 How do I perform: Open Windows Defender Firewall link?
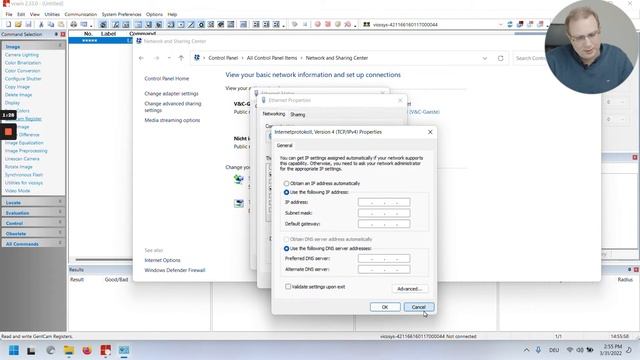point(175,270)
